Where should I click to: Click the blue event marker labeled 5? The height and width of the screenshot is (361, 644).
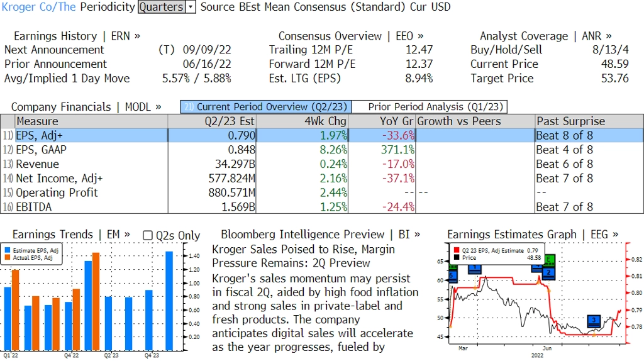[452, 275]
